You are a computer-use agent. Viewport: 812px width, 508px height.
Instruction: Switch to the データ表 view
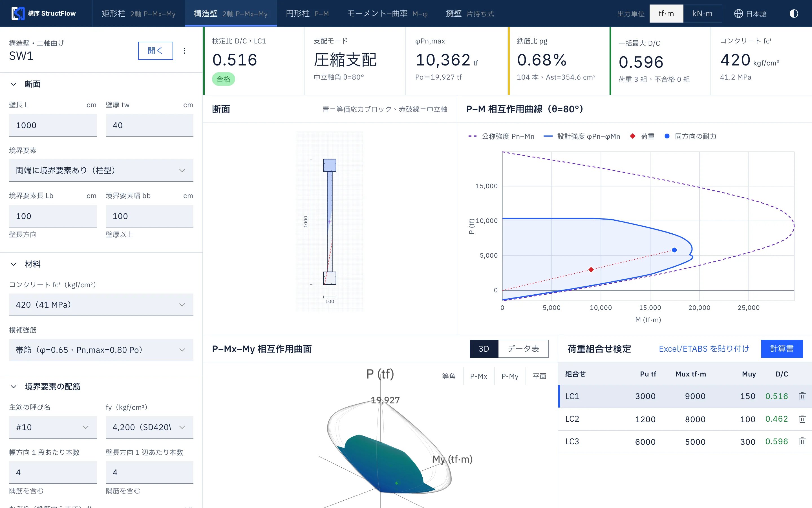pyautogui.click(x=523, y=349)
